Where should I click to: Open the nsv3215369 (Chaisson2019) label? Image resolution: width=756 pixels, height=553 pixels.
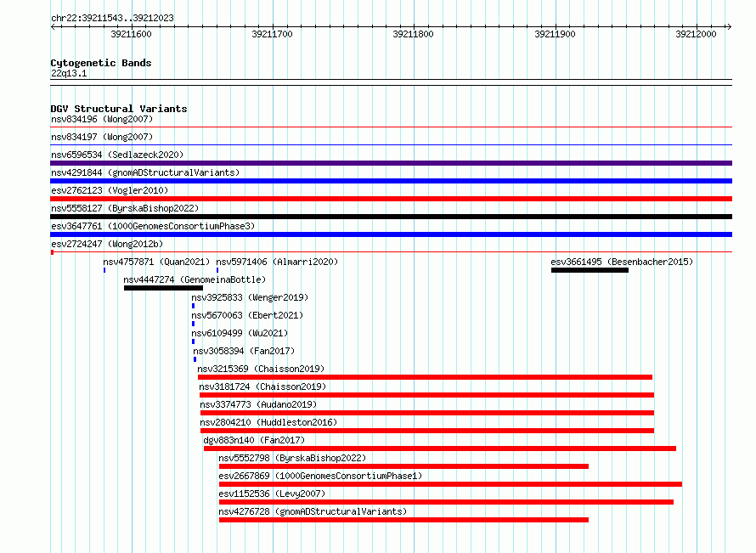click(261, 369)
